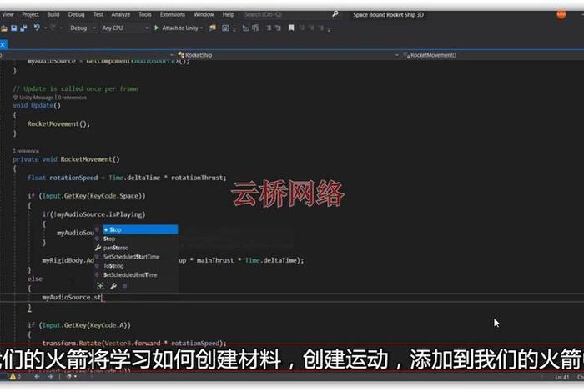Open the Project menu

[30, 14]
